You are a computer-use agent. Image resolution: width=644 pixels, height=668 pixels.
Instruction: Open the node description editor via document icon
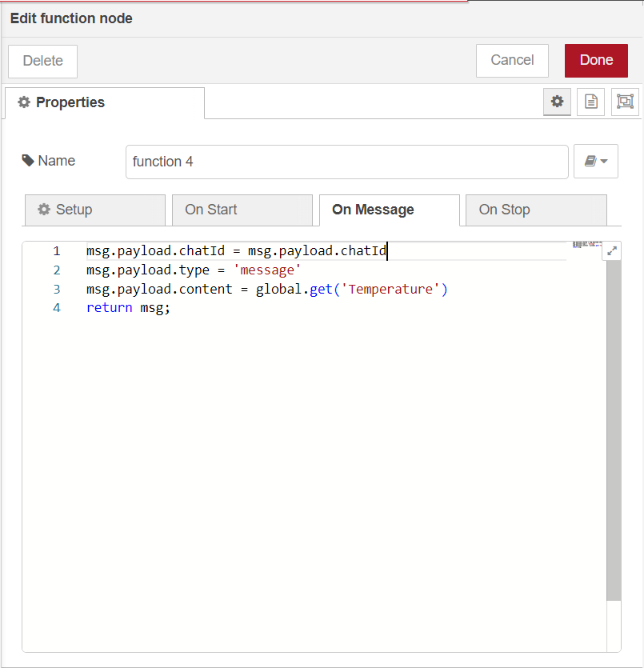[590, 102]
